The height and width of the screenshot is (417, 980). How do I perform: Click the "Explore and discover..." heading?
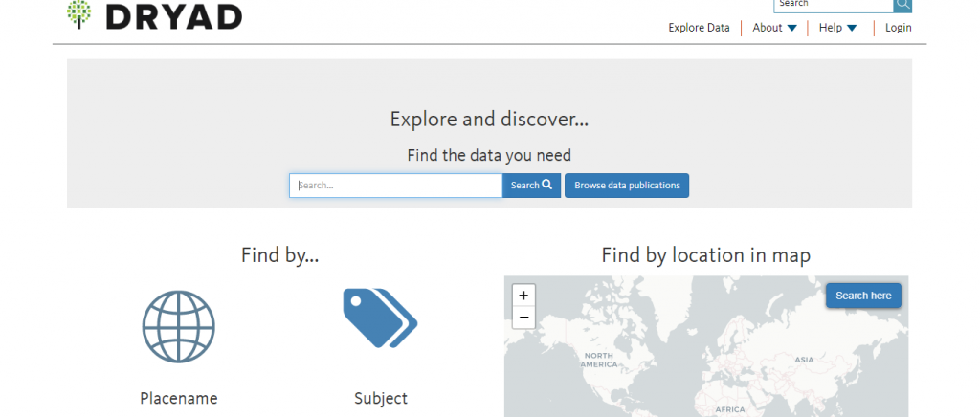(489, 119)
